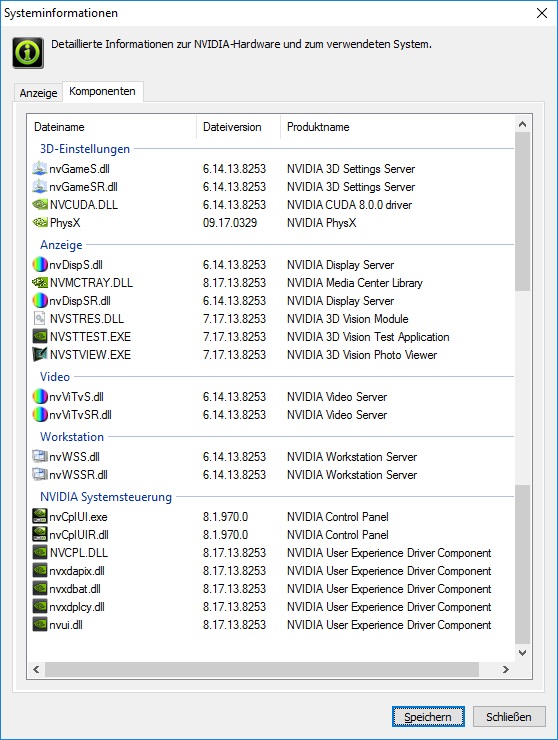This screenshot has height=740, width=558.
Task: Click the nvui.dll icon
Action: coord(40,624)
